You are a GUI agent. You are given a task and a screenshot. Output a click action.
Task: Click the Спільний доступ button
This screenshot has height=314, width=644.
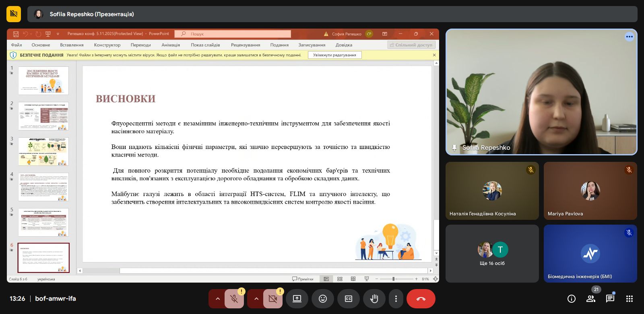tap(411, 45)
